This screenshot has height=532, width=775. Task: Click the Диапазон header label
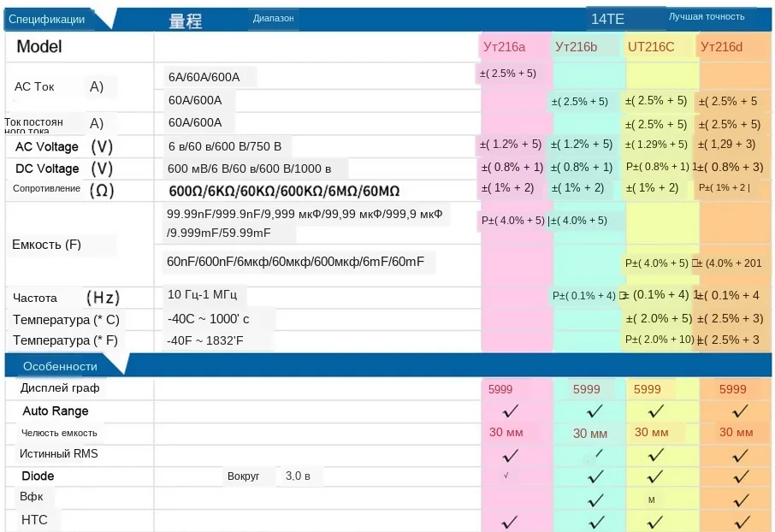tap(274, 18)
